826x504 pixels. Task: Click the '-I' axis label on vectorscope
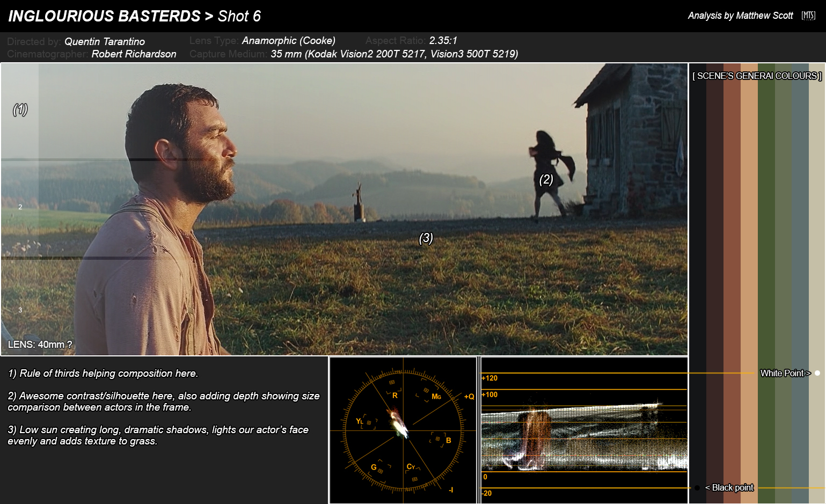[x=451, y=490]
